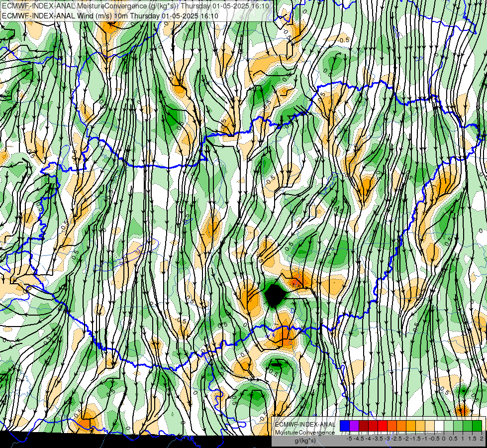Click the legend tick label -5
This screenshot has height=448, width=487.
349,439
